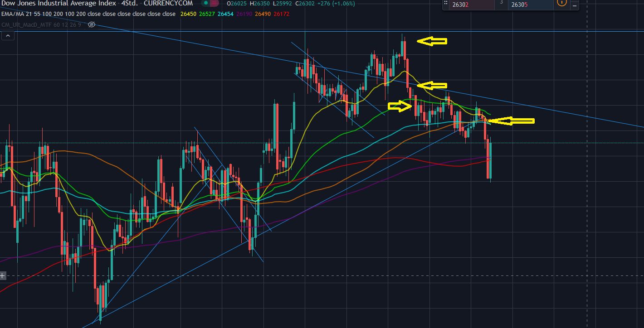Collapse the indicator legend with the chevron
The height and width of the screenshot is (328, 644).
8,36
